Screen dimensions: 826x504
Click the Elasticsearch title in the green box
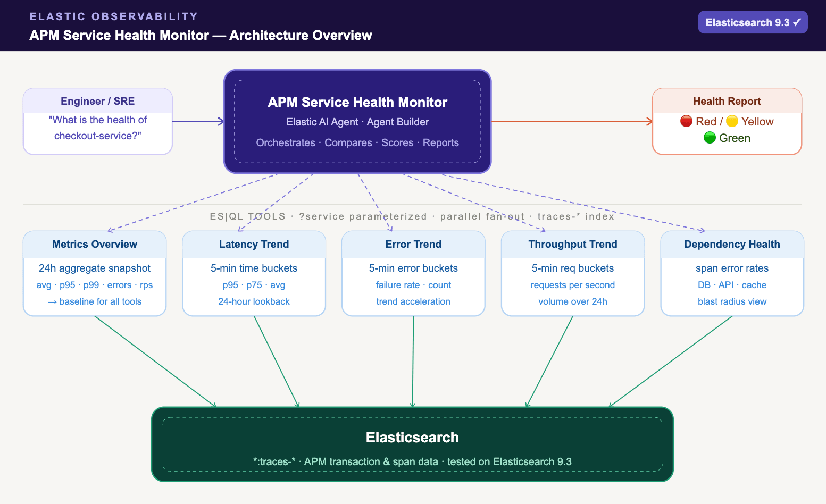coord(412,438)
